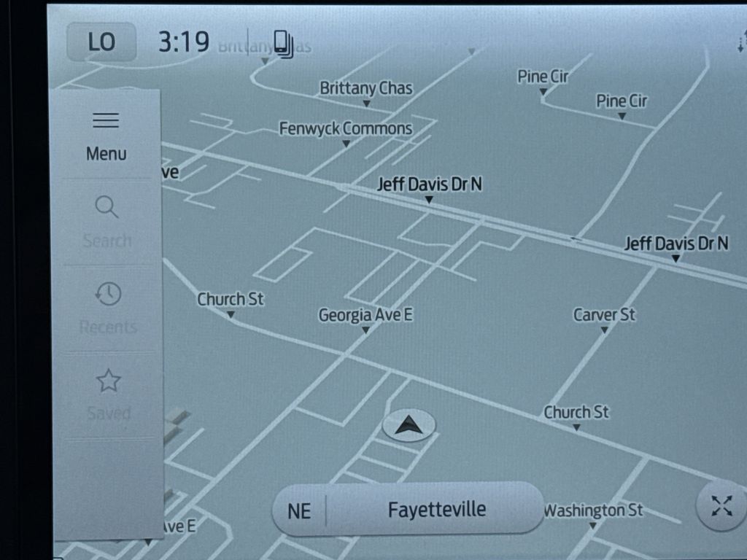This screenshot has height=560, width=747.
Task: Tap the NE compass heading indicator
Action: coord(299,511)
